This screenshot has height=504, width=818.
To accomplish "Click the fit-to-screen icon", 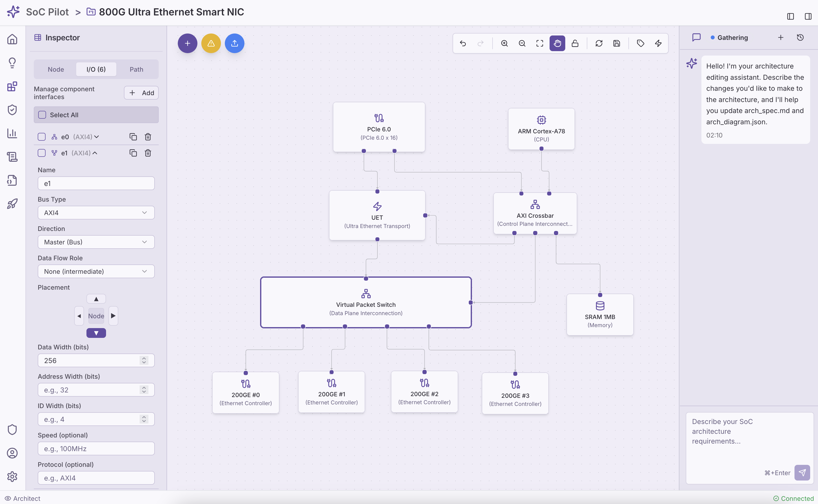I will pos(540,43).
